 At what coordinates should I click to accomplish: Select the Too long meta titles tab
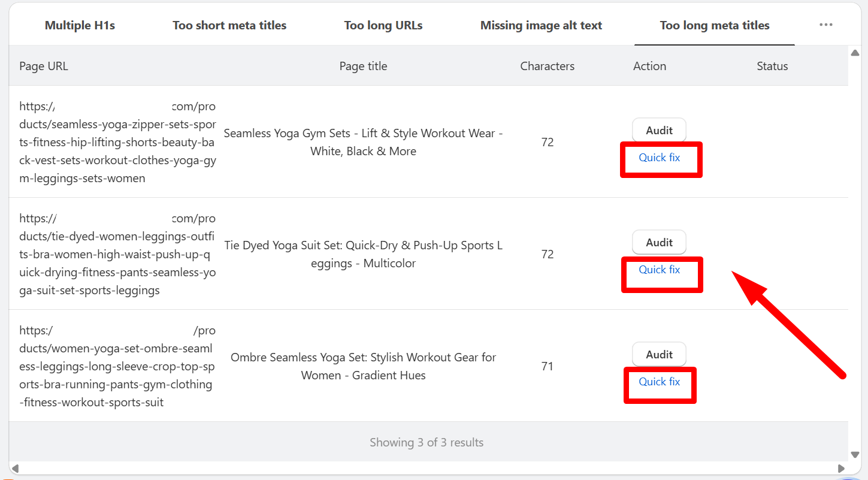point(715,25)
